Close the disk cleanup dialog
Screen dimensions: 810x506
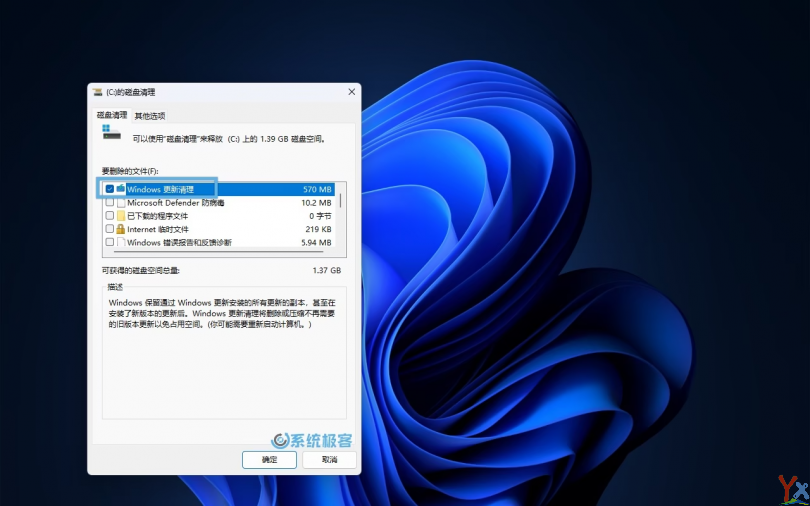(x=351, y=92)
